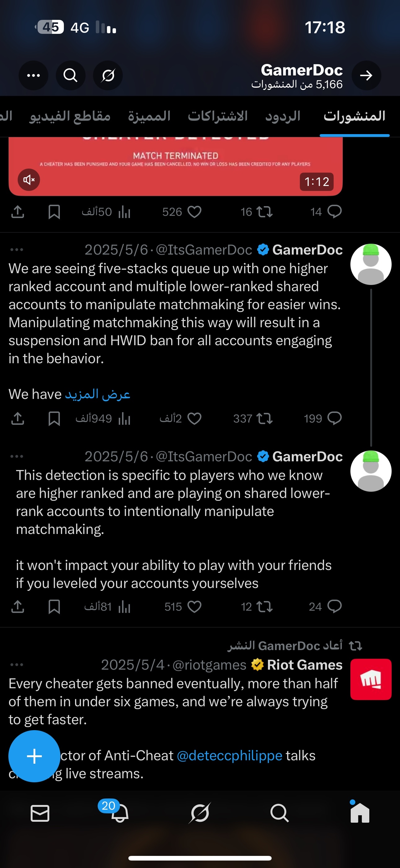Open direct messages envelope icon
400x868 pixels.
(x=40, y=813)
